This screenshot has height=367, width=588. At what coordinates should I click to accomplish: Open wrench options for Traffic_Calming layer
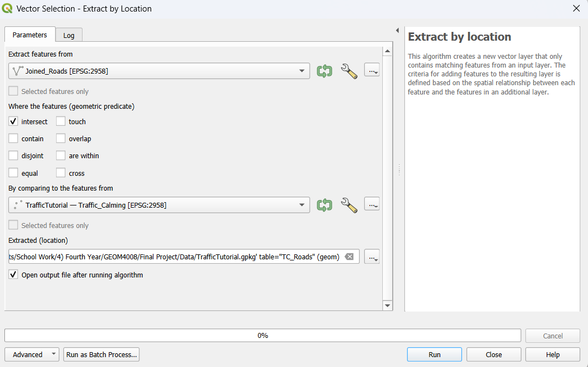coord(349,205)
